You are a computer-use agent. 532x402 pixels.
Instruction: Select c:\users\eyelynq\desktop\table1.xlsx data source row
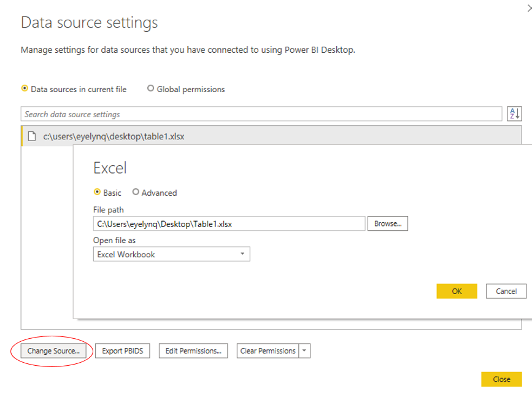coord(271,136)
